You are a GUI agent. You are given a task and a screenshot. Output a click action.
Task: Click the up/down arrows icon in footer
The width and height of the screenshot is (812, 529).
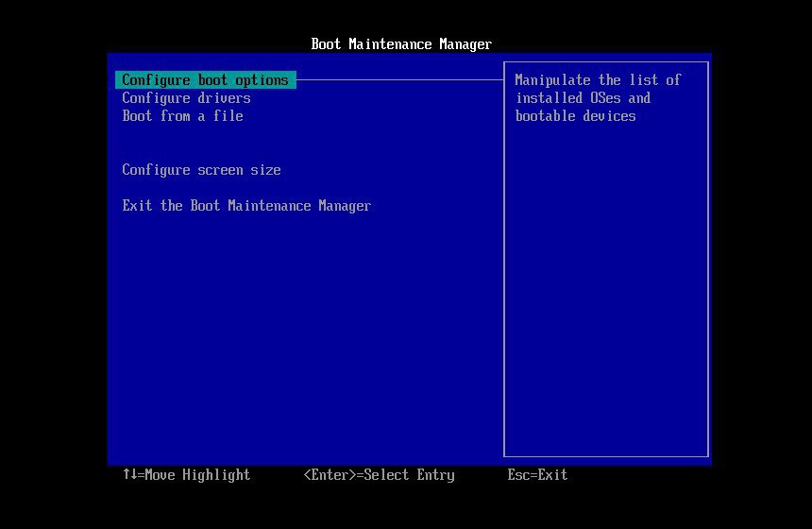(129, 474)
